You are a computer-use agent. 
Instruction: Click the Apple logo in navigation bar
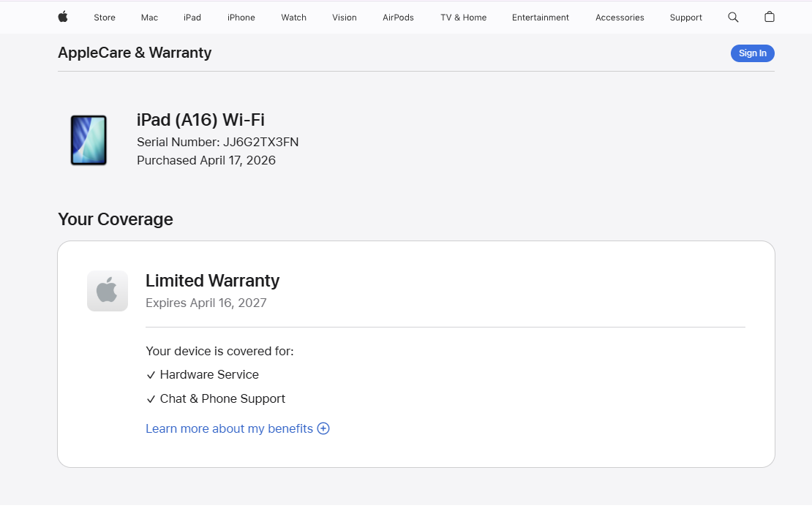pos(63,17)
